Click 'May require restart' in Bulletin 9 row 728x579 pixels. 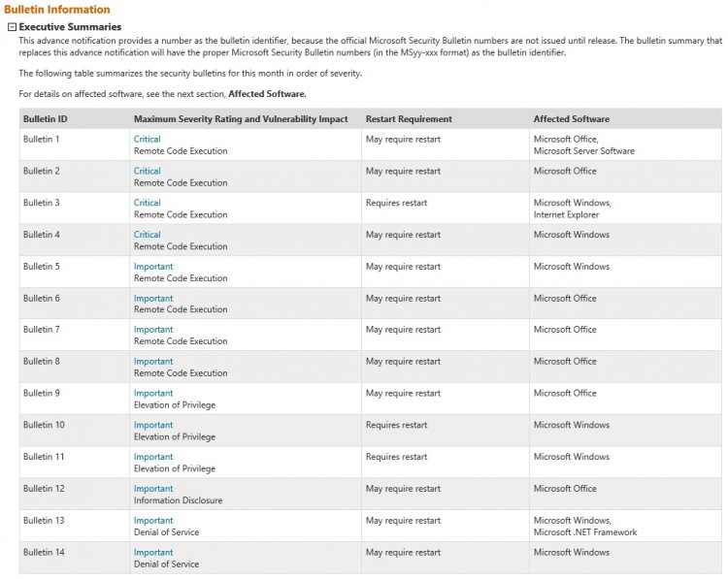(403, 394)
